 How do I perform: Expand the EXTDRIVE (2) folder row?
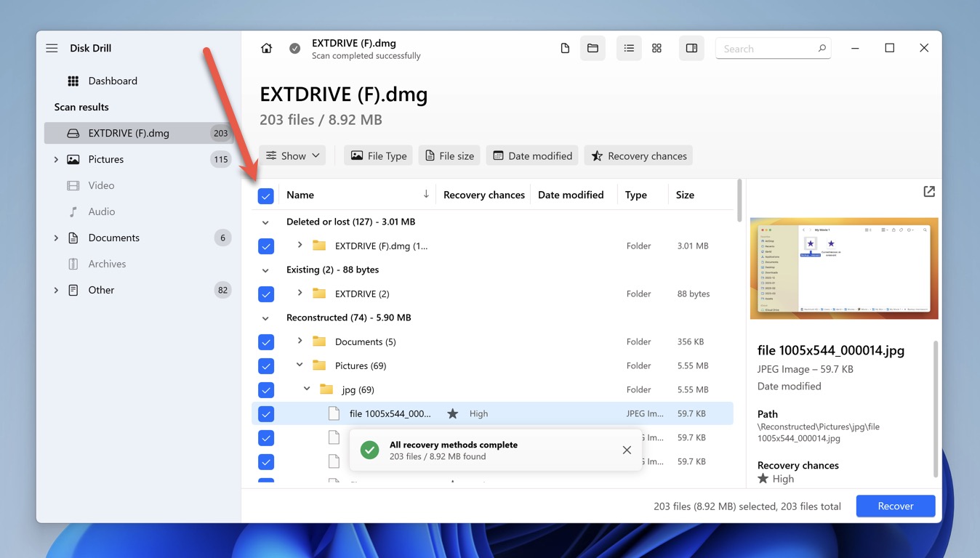(x=300, y=293)
